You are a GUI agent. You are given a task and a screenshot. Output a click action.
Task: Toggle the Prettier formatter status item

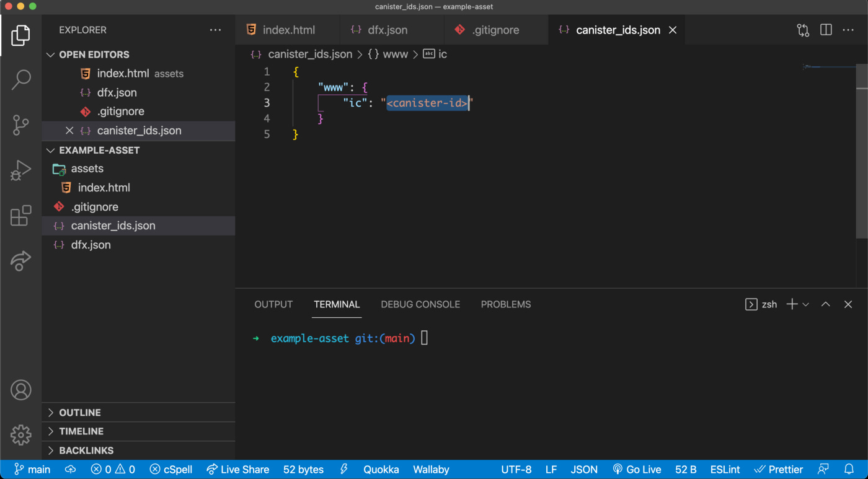[x=779, y=469]
